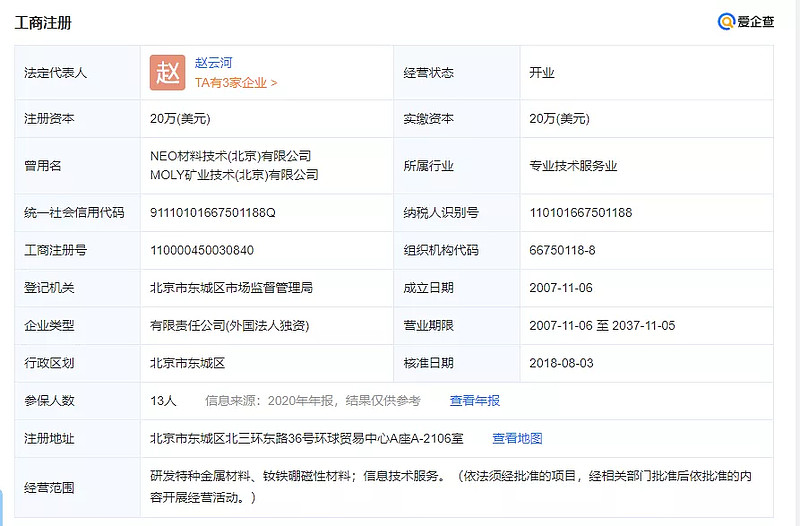
Task: Select address 北京市东城区北三环东路36号环球贸易中心A座A-2106室
Action: [x=306, y=438]
